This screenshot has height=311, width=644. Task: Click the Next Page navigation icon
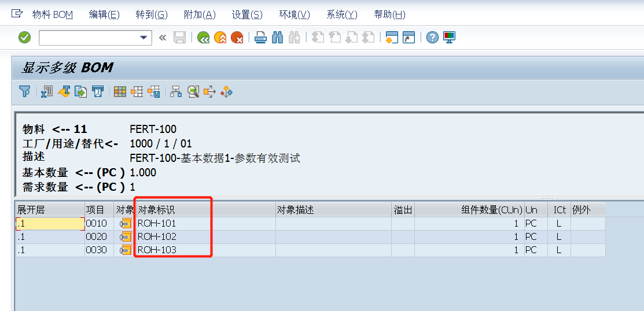point(352,38)
